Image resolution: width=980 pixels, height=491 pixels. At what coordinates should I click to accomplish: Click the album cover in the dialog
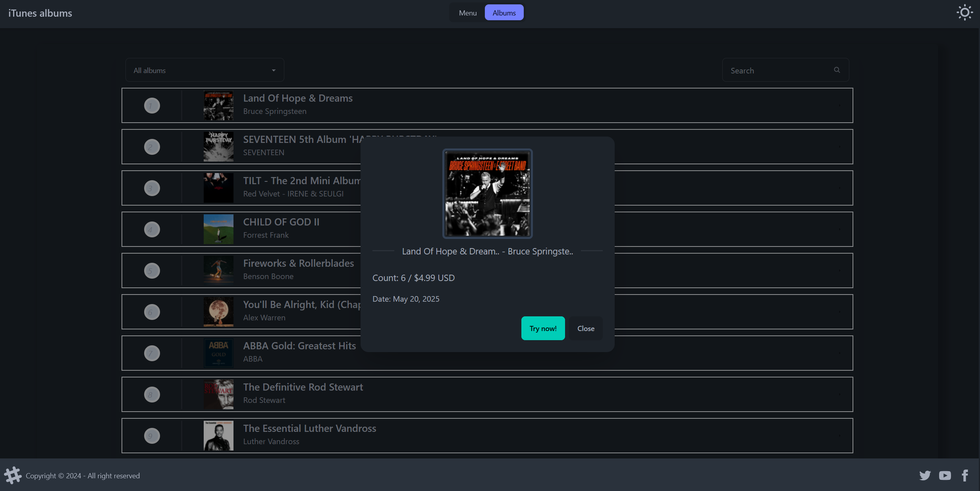point(488,194)
